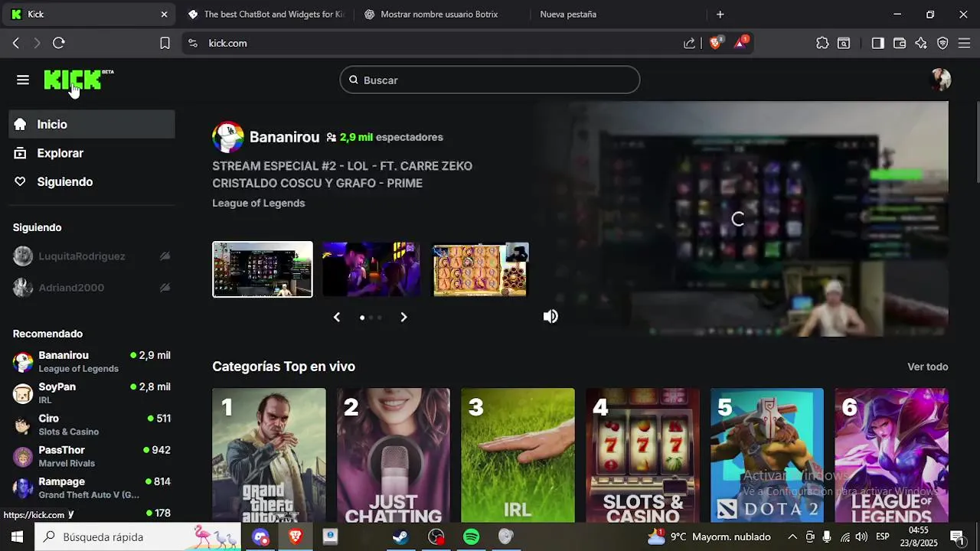Open the Brave VPN shield icon
The height and width of the screenshot is (551, 980).
point(942,43)
